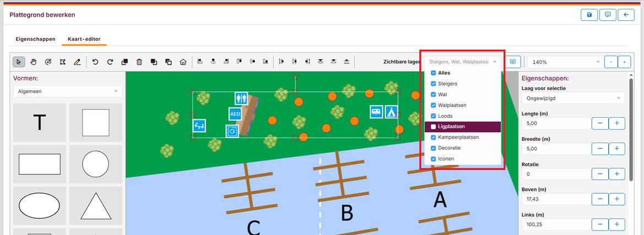Viewport: 644px width, 235px height.
Task: Click the trash delete icon
Action: (139, 62)
